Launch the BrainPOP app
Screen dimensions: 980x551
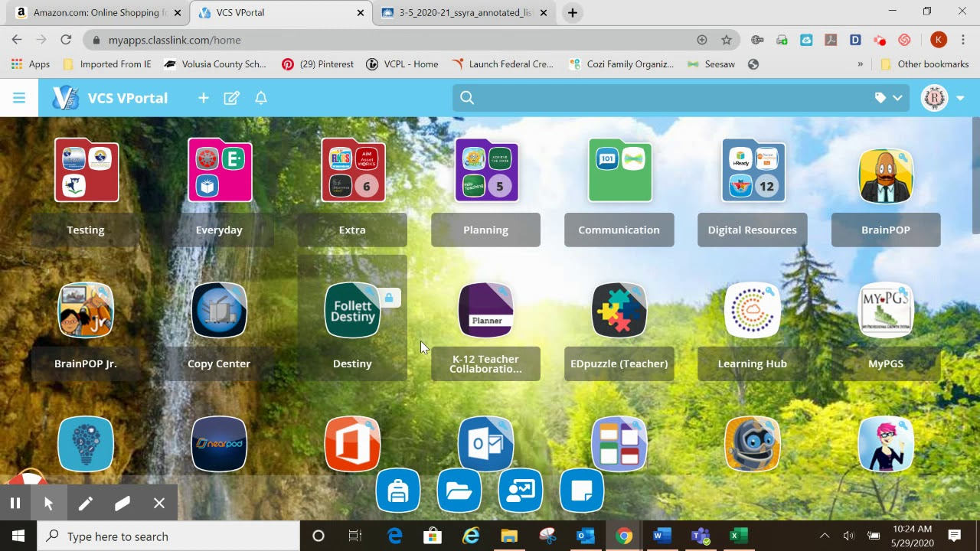coord(886,176)
